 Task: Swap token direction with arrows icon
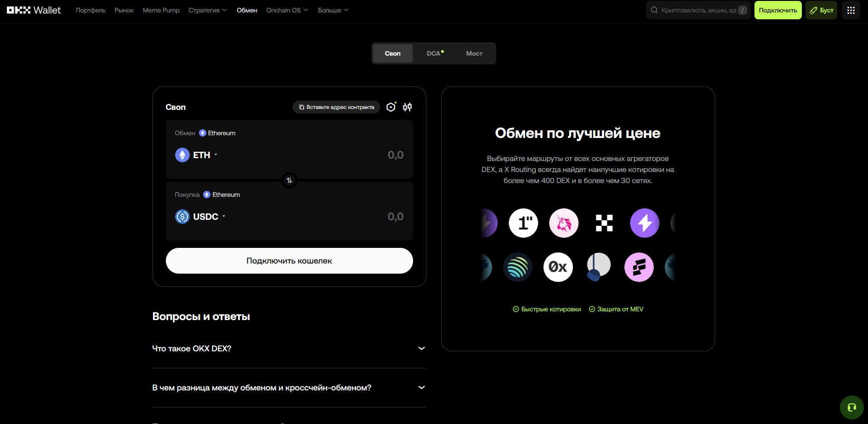289,180
